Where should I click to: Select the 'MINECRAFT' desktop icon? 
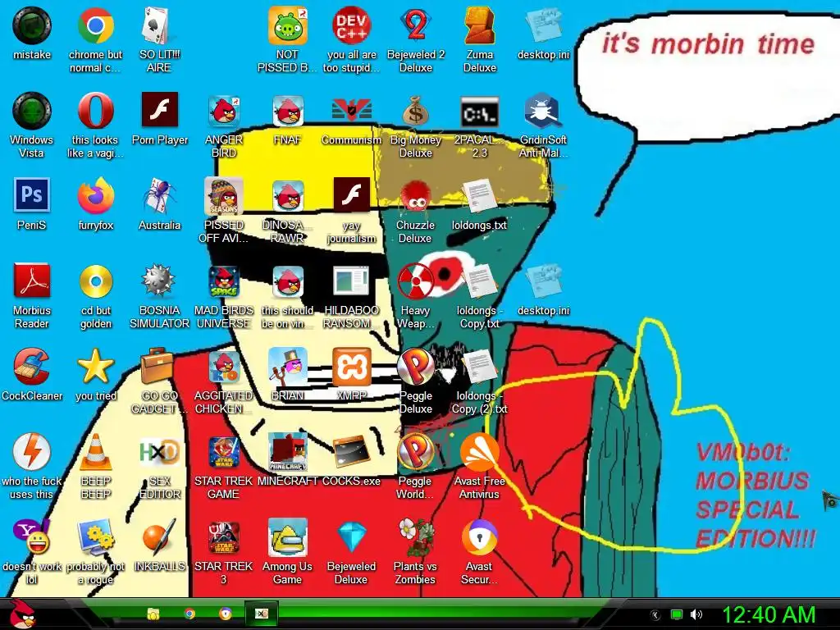tap(288, 452)
